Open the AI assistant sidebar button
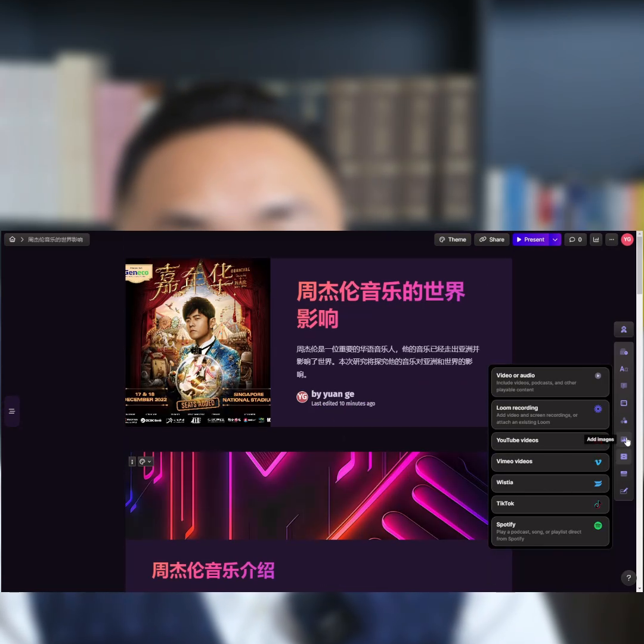 [624, 329]
